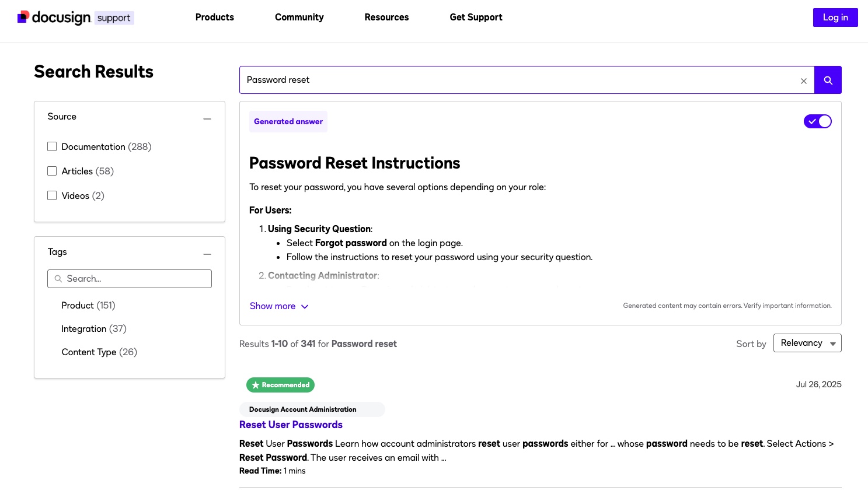This screenshot has width=868, height=494.
Task: Open the Reset User Passwords article
Action: 291,425
